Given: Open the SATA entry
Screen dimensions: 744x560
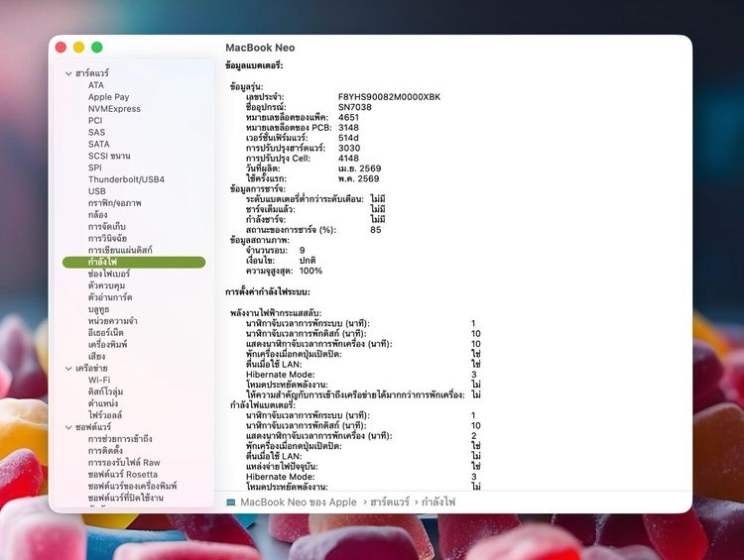Looking at the screenshot, I should 98,144.
